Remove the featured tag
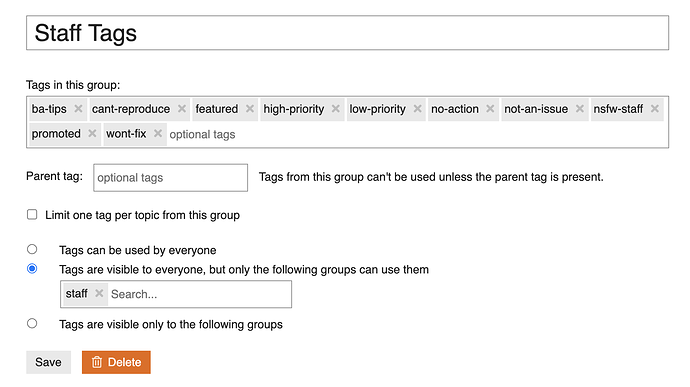 [x=250, y=109]
